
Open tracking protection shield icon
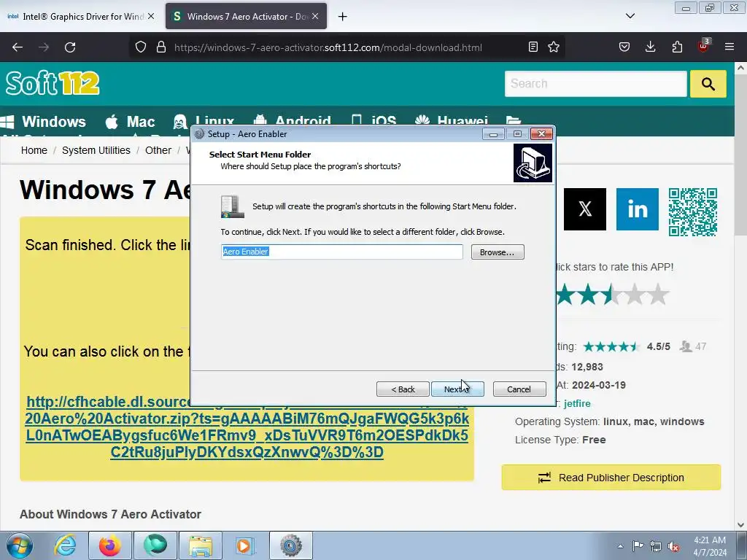coord(141,47)
